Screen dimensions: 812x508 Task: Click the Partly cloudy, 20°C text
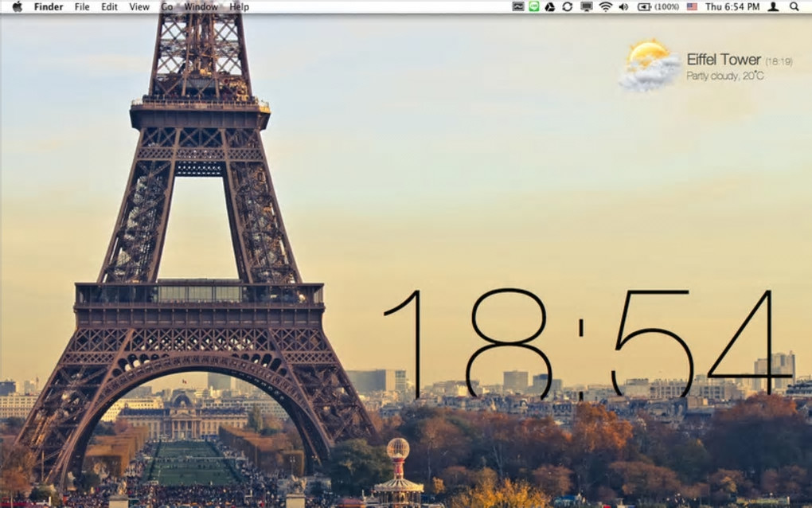coord(725,76)
